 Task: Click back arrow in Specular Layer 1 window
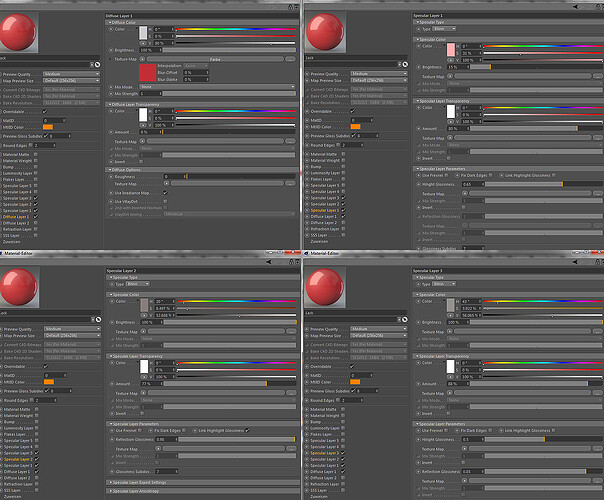575,7
